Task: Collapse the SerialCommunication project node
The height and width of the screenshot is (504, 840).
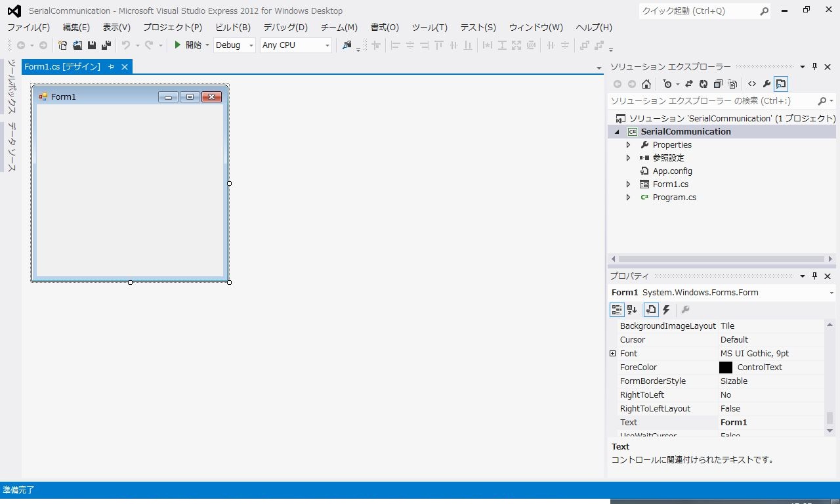Action: point(616,132)
